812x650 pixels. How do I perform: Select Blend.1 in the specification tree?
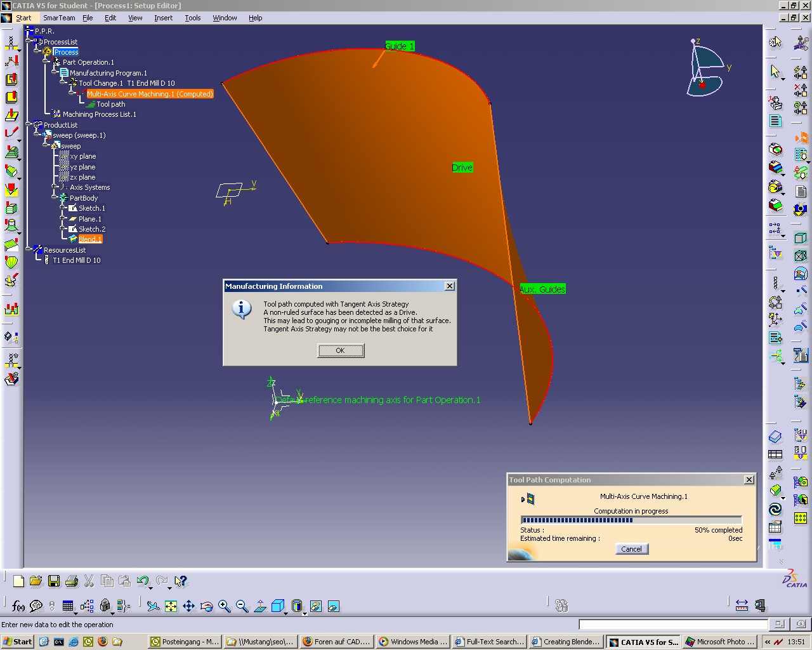point(90,239)
